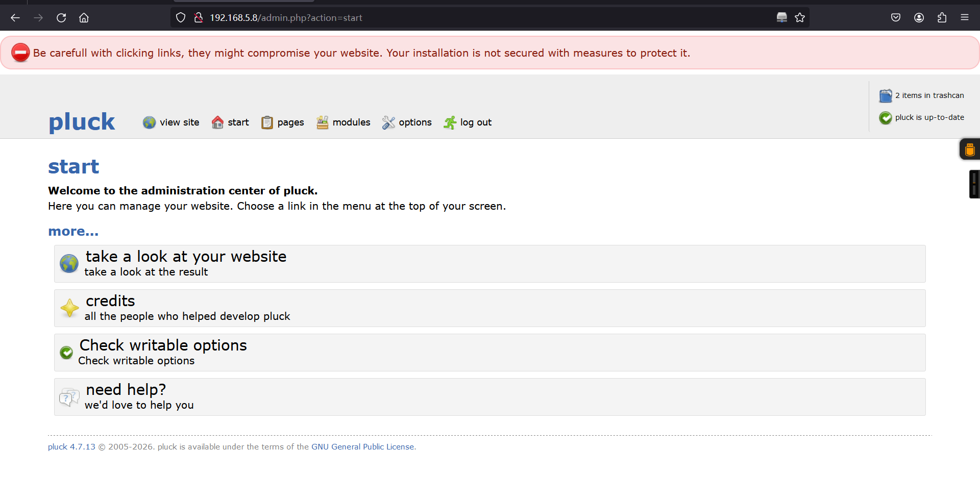
Task: Click the pluck logo title
Action: pyautogui.click(x=82, y=122)
